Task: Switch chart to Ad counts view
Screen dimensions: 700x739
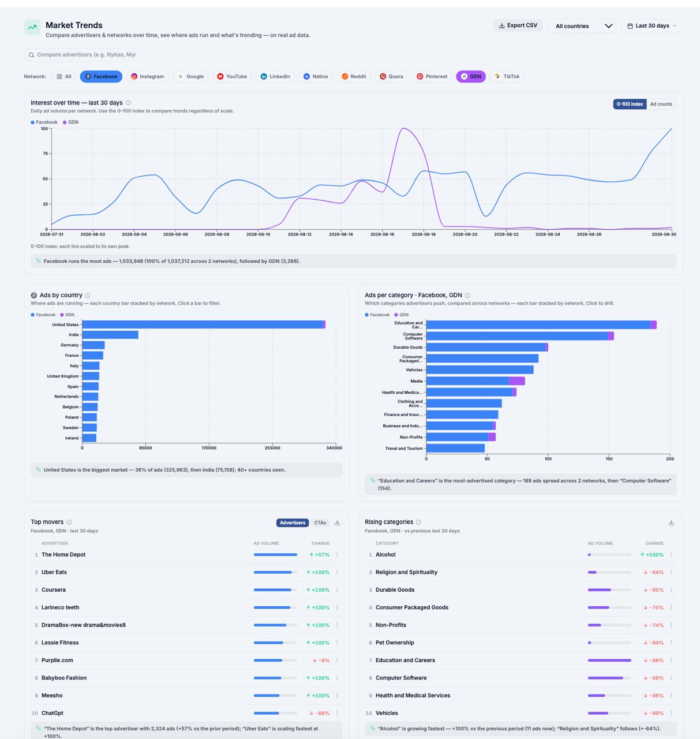Action: [x=661, y=104]
